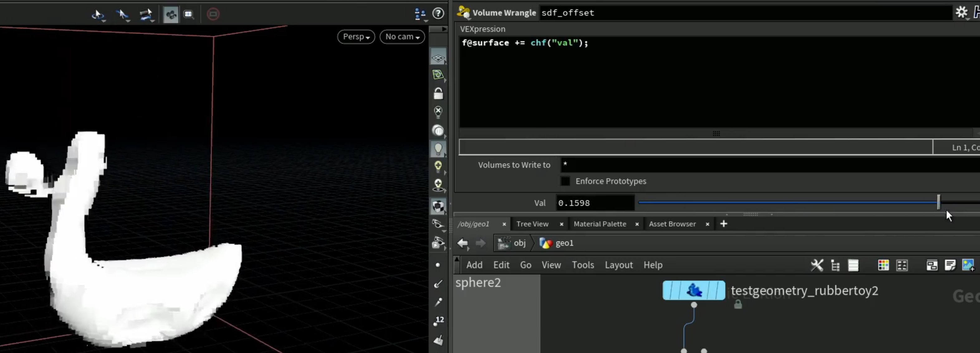
Task: Open the Persp view dropdown
Action: pyautogui.click(x=356, y=36)
